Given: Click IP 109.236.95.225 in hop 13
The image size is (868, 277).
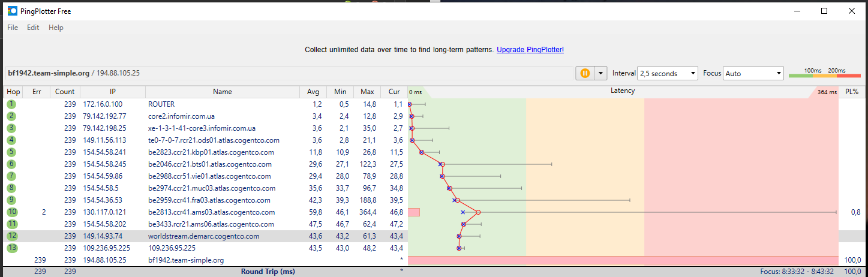Looking at the screenshot, I should tap(106, 248).
